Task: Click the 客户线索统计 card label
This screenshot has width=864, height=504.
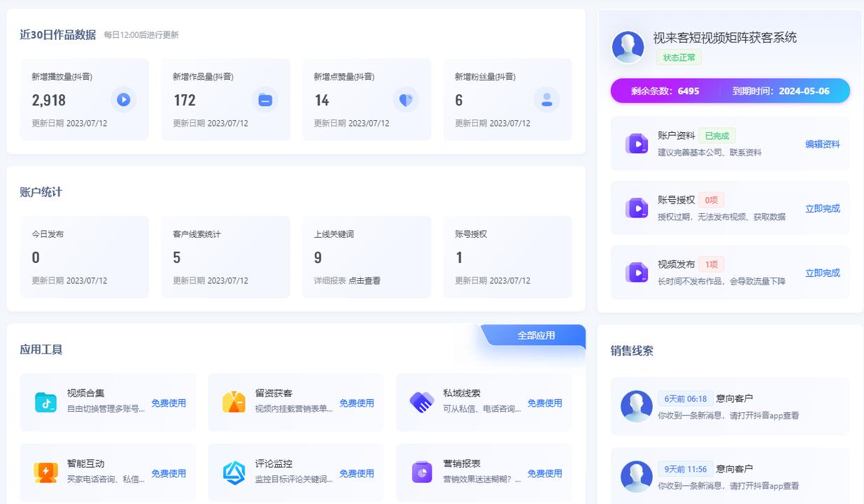Action: (197, 234)
